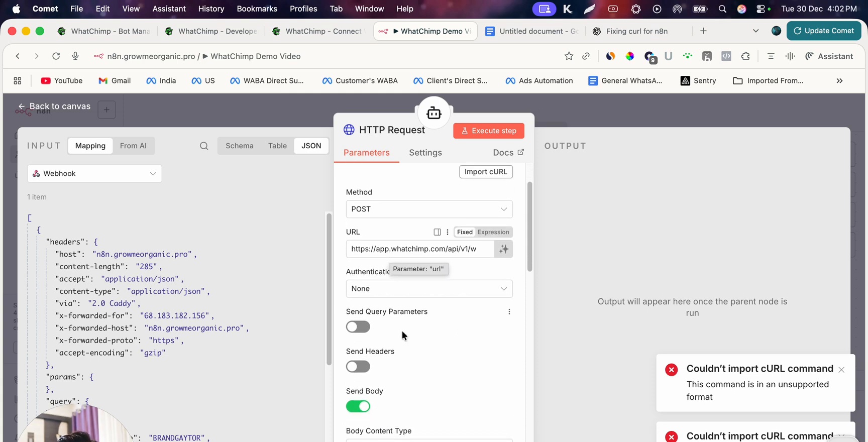
Task: Open the profile avatar icon
Action: click(776, 31)
